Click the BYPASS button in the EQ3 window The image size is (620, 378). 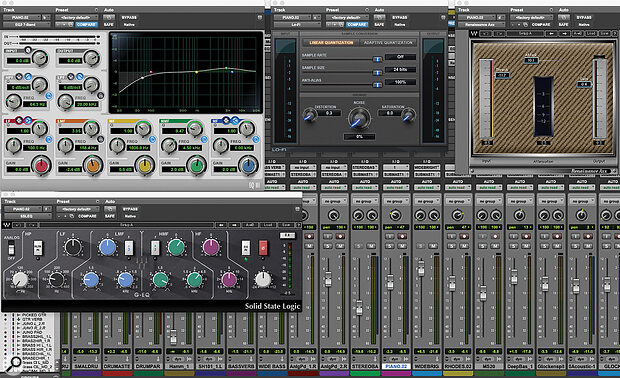pos(129,17)
